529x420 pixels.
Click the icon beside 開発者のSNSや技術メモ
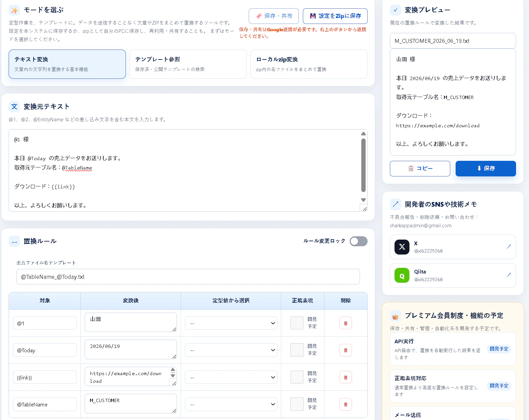(x=395, y=204)
